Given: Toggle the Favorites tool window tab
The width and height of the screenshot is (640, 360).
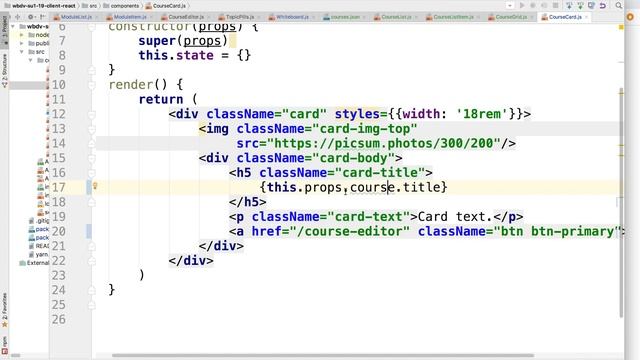Looking at the screenshot, I should pyautogui.click(x=4, y=310).
